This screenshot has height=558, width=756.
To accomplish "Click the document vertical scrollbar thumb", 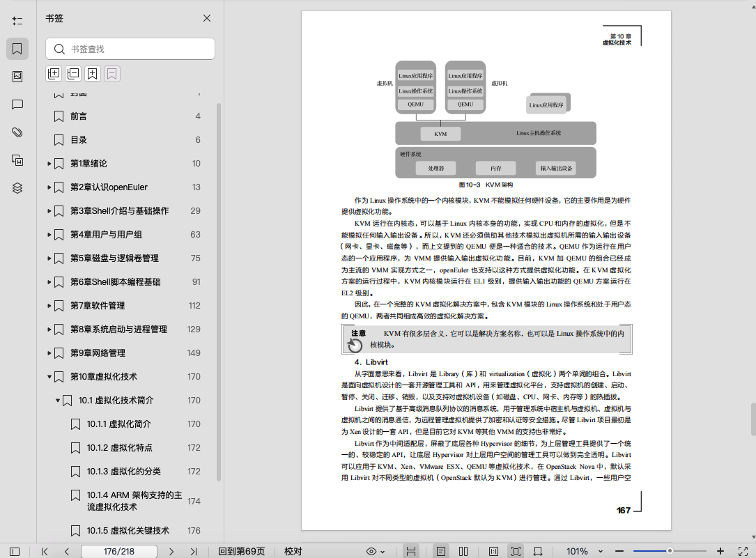I will coord(753,419).
